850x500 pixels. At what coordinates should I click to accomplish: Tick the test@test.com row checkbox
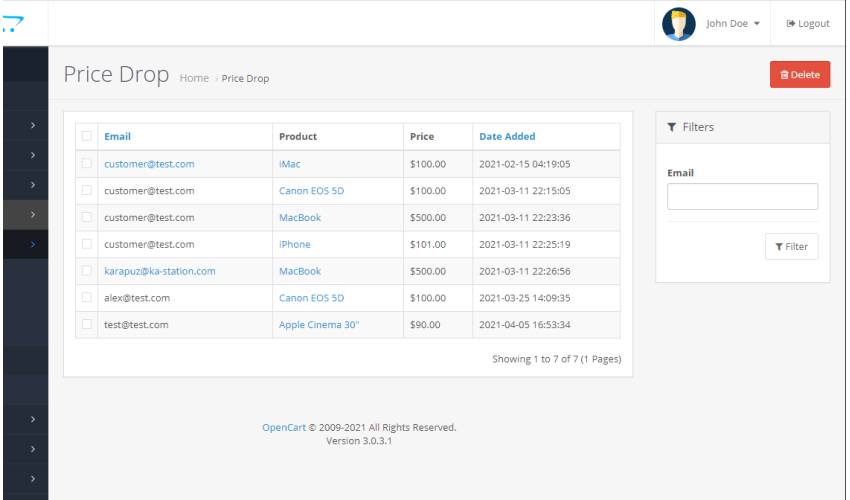87,324
